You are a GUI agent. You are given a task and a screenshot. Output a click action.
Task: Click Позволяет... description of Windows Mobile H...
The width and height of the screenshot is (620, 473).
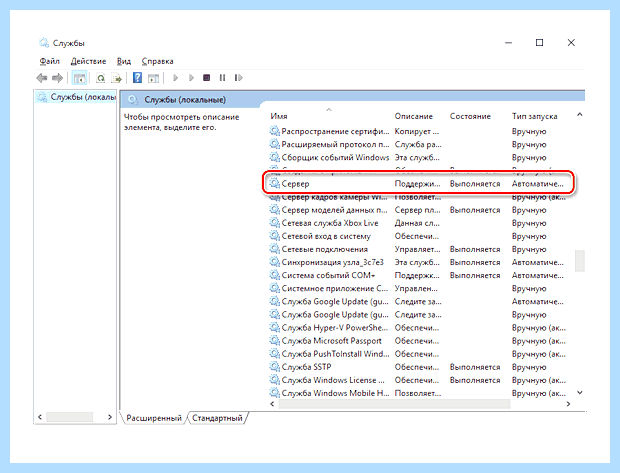[418, 393]
